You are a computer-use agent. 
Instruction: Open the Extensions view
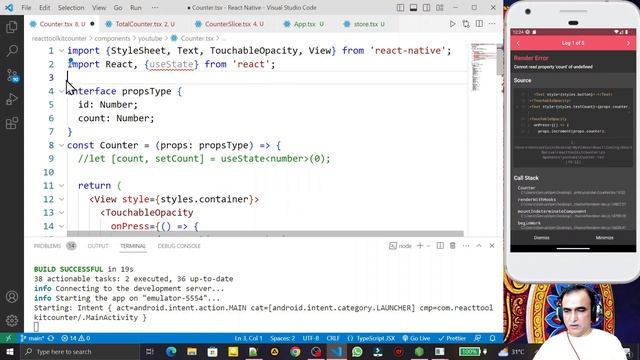[x=12, y=123]
